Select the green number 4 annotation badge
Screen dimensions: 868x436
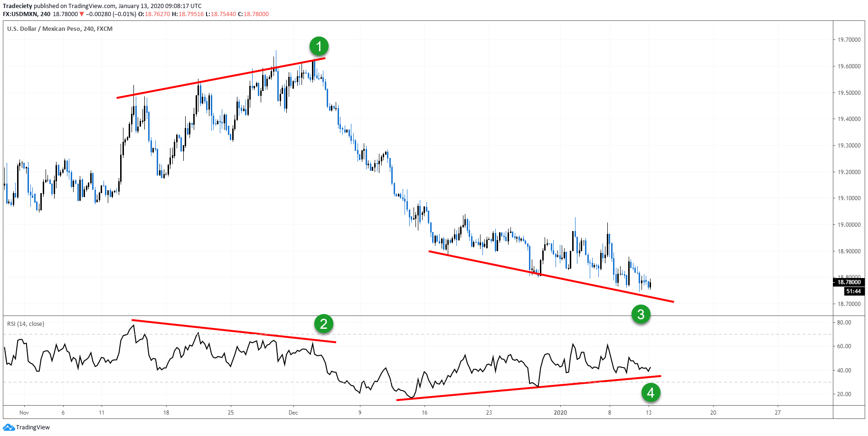point(651,392)
